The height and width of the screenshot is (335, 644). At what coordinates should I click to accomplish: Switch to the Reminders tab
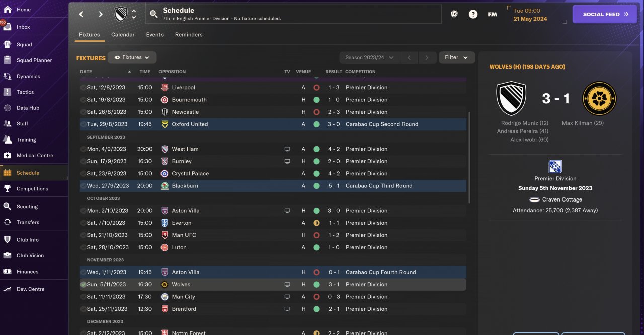(x=189, y=35)
